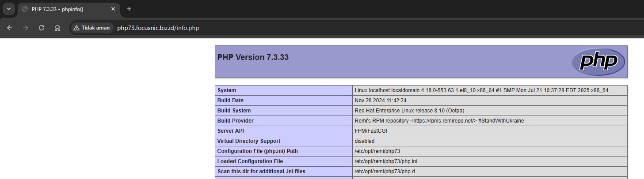
Task: Open a new tab with the plus button
Action: (129, 9)
